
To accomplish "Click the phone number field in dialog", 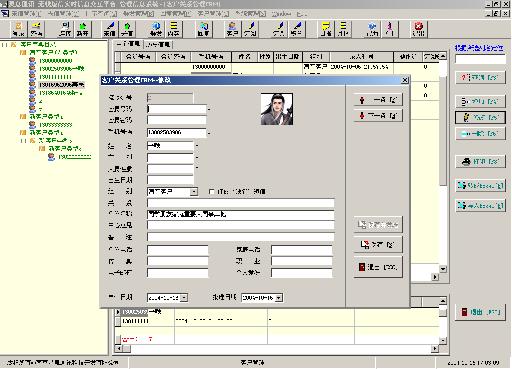I will point(177,132).
